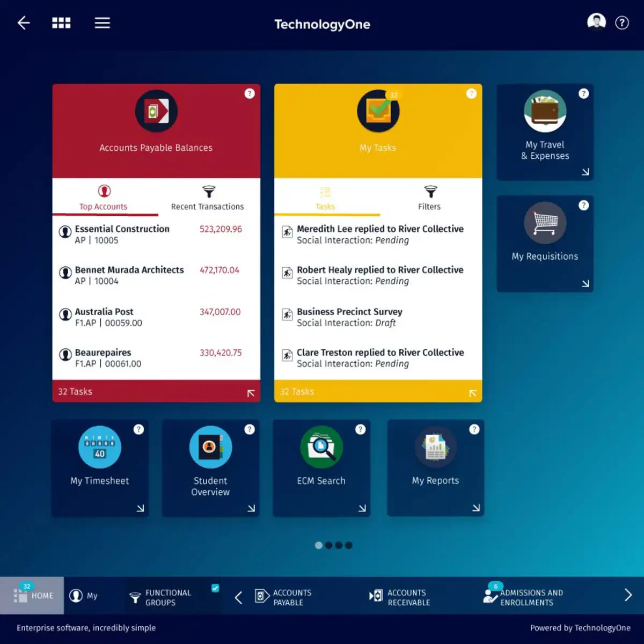Show help for My Reports tile
The height and width of the screenshot is (644, 644).
(x=474, y=429)
